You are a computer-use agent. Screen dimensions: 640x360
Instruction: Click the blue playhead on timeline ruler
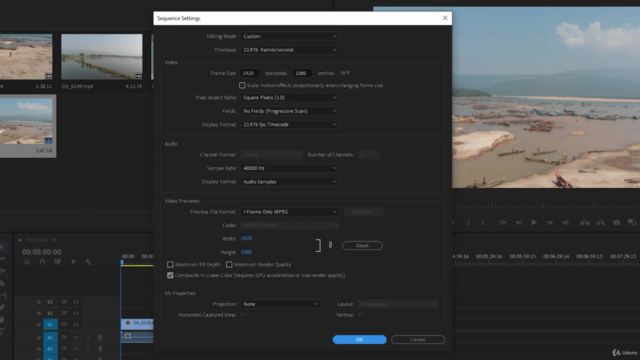point(122,262)
